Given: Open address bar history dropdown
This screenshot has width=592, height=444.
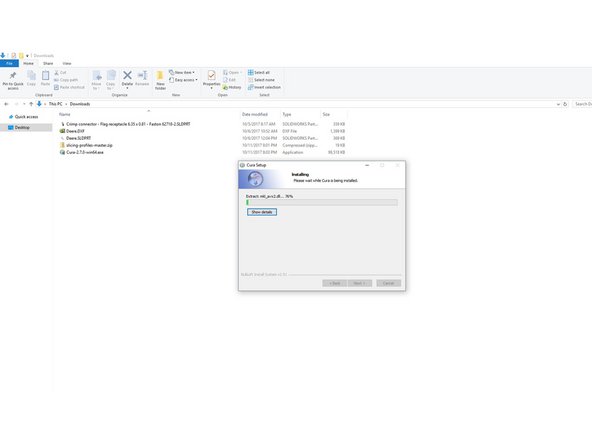Looking at the screenshot, I should pyautogui.click(x=558, y=104).
